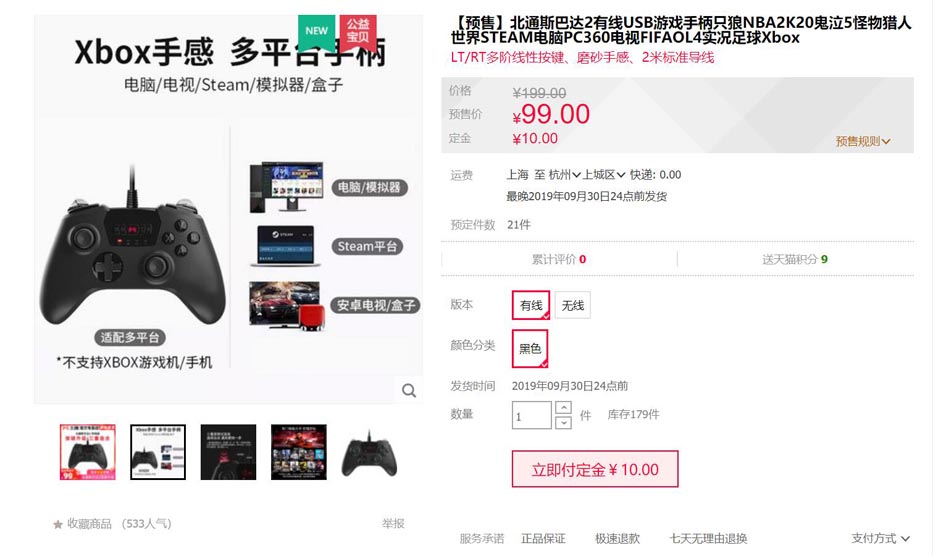
Task: Expand the 支付方式 payment options
Action: (x=880, y=539)
